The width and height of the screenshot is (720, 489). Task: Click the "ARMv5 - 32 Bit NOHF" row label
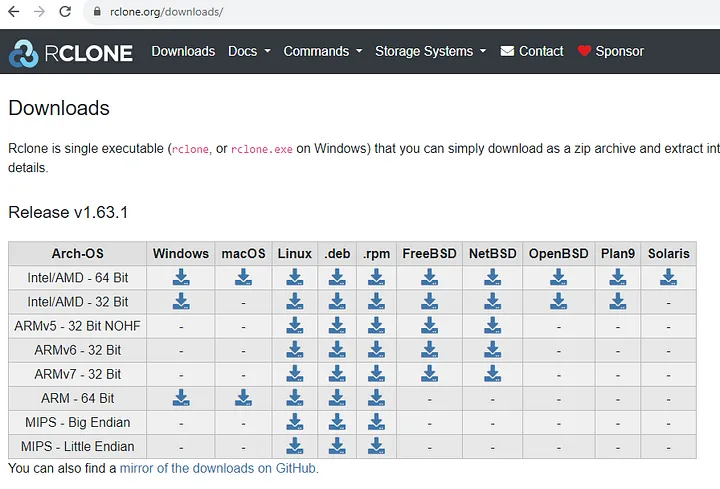click(x=78, y=326)
